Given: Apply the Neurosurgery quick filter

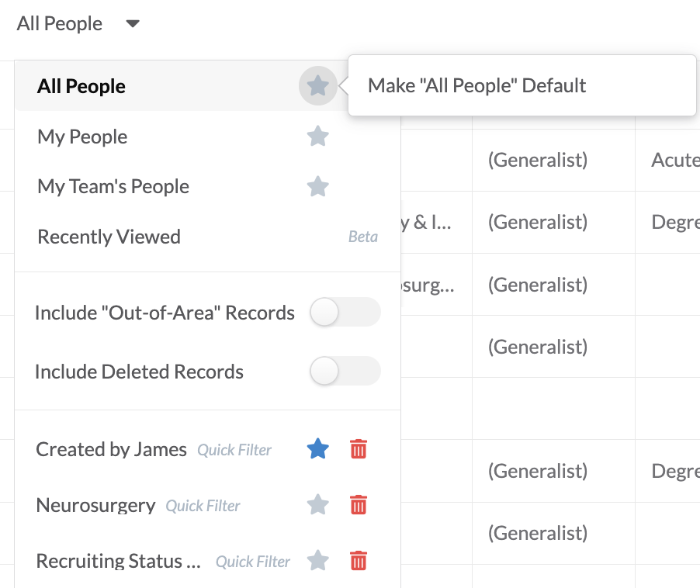Looking at the screenshot, I should (96, 506).
